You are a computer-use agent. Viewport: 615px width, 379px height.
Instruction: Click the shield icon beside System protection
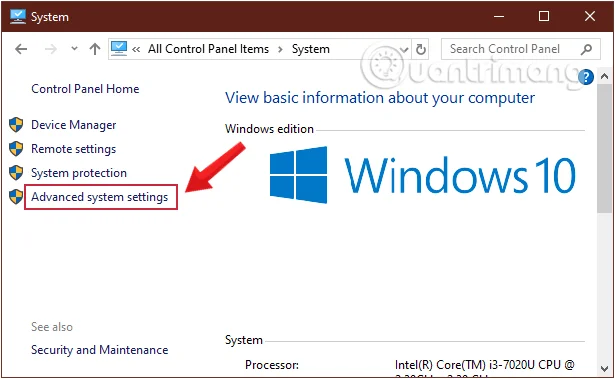[16, 173]
